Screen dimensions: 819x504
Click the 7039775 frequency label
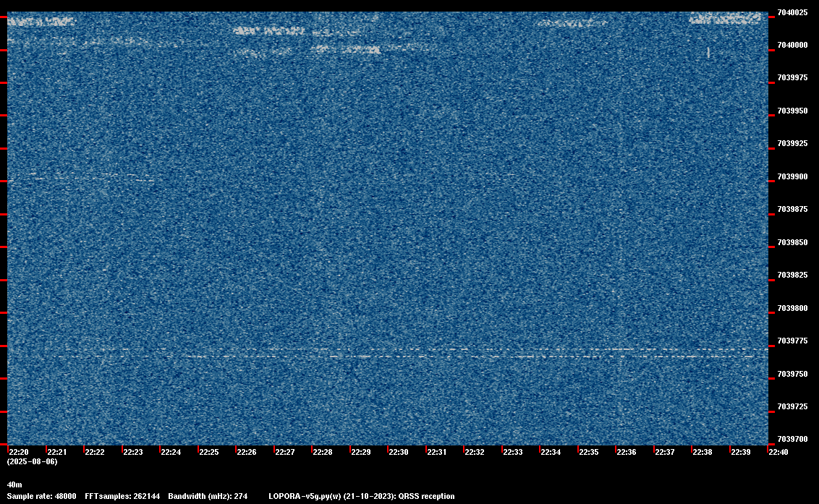[792, 341]
